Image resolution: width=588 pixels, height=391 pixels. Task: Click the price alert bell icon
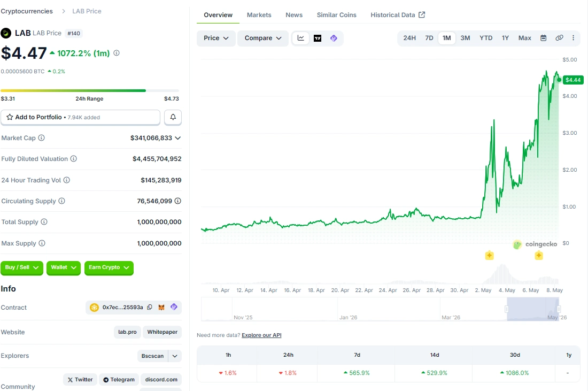173,117
